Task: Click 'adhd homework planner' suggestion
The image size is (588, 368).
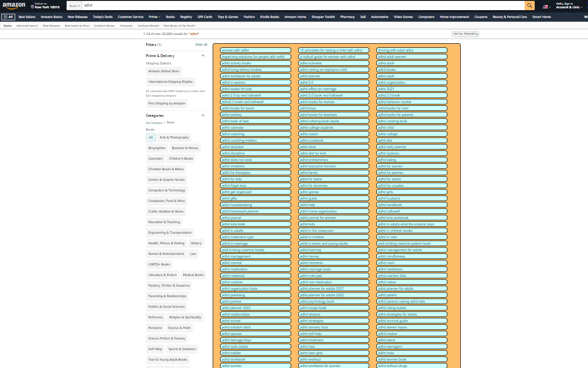Action: [255, 211]
